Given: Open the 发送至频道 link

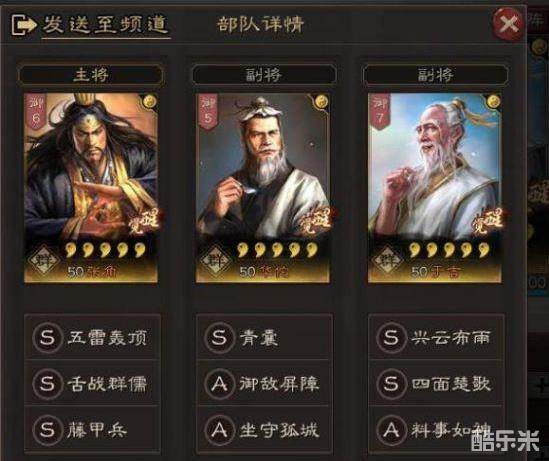Looking at the screenshot, I should pos(105,25).
